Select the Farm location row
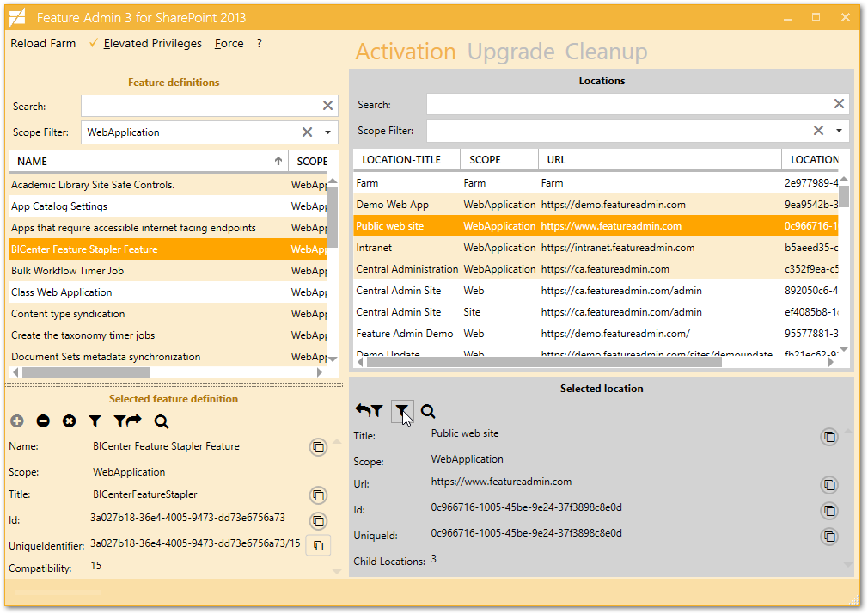The image size is (868, 614). [596, 183]
